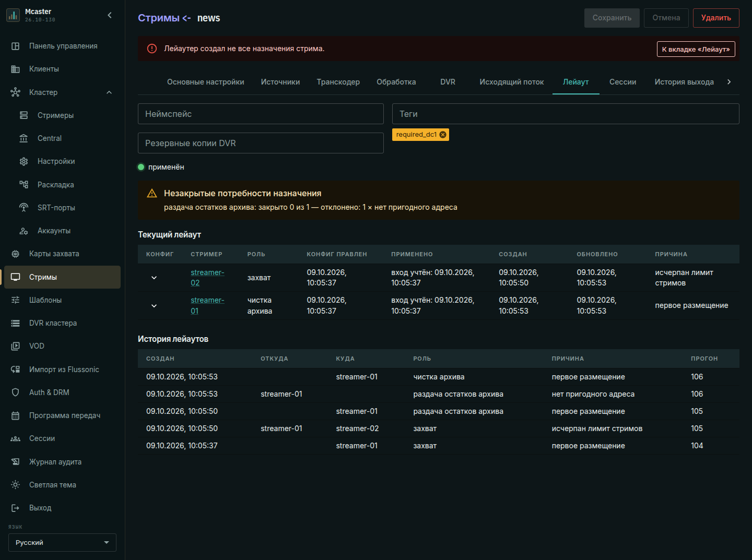Screen dimensions: 752x560
Task: Switch to the Основные настройки tab
Action: (x=206, y=82)
